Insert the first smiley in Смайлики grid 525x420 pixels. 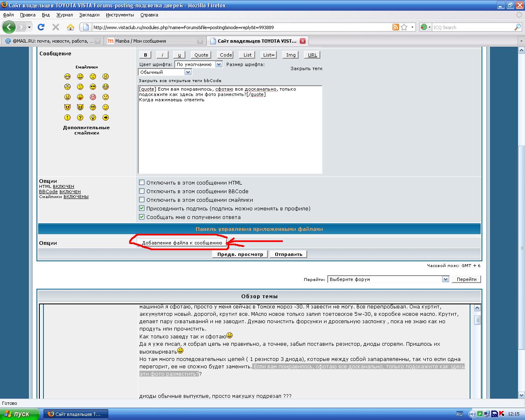coord(67,77)
